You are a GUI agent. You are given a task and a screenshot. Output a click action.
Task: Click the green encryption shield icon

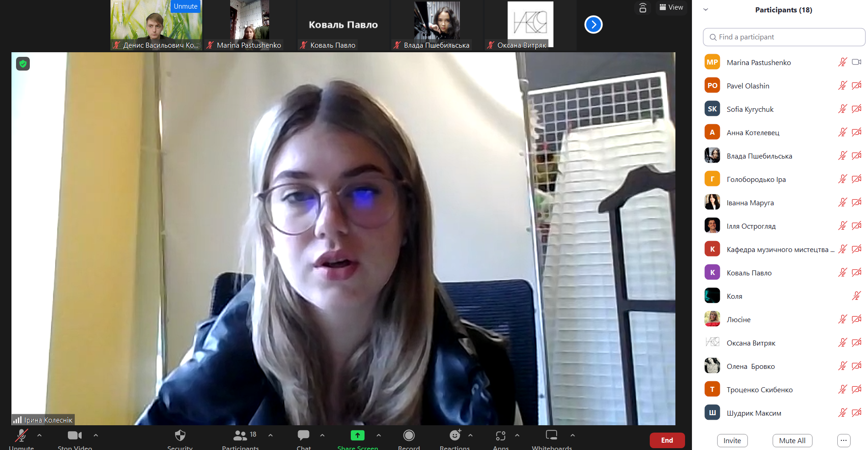23,64
